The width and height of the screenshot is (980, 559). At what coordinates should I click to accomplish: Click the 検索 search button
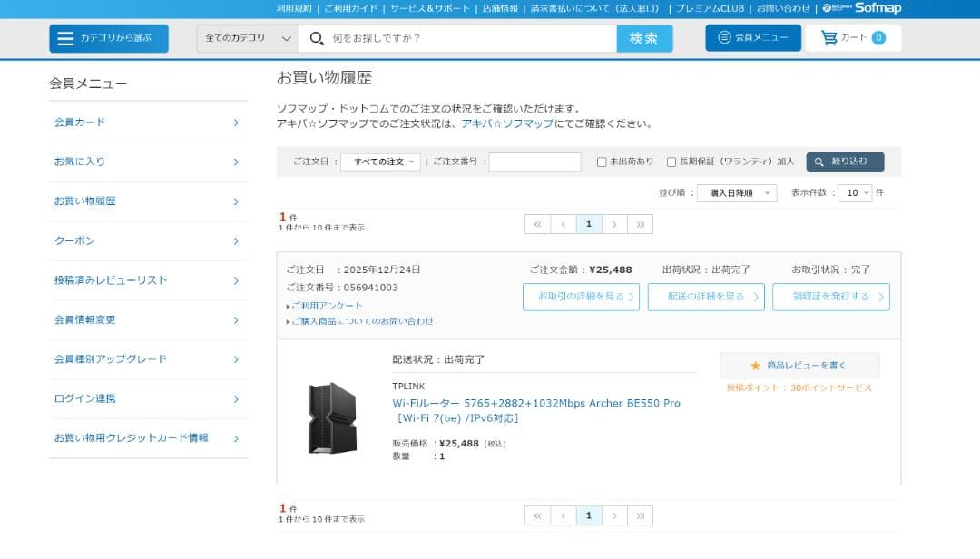(x=644, y=38)
